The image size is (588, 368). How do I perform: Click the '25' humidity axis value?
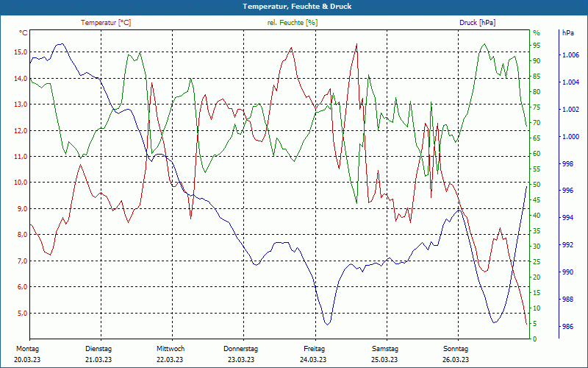click(x=537, y=262)
